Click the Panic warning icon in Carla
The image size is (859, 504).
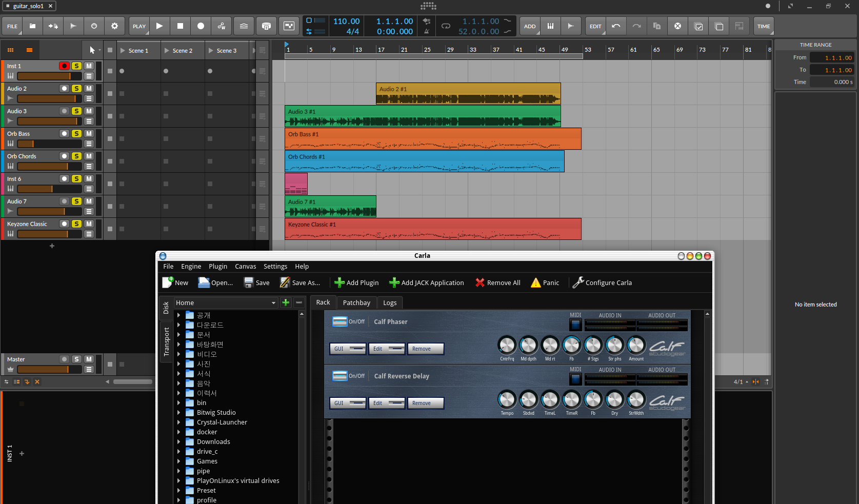click(536, 283)
